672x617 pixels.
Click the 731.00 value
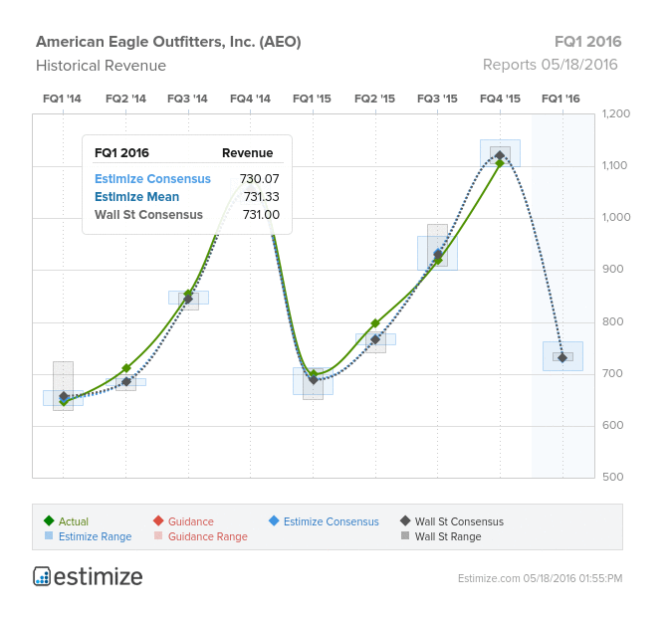pyautogui.click(x=261, y=215)
